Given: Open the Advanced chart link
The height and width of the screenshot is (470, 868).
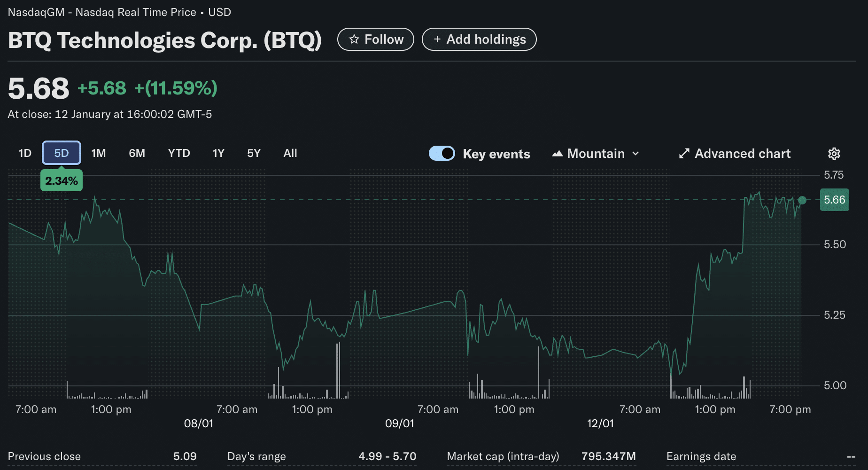Looking at the screenshot, I should click(x=742, y=154).
